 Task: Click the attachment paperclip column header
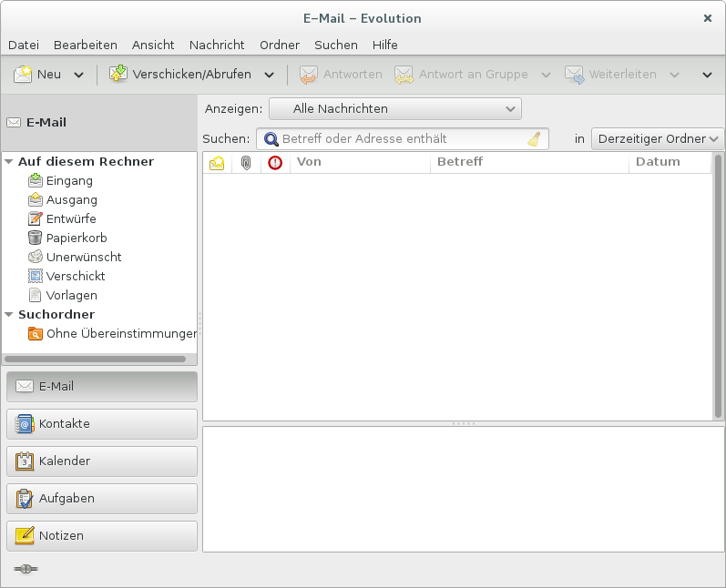click(x=245, y=163)
